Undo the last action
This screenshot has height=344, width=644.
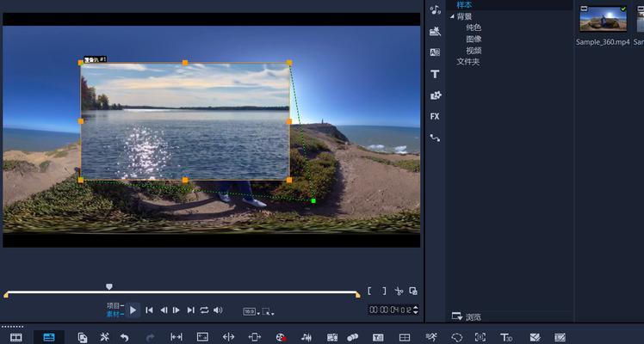coord(125,337)
